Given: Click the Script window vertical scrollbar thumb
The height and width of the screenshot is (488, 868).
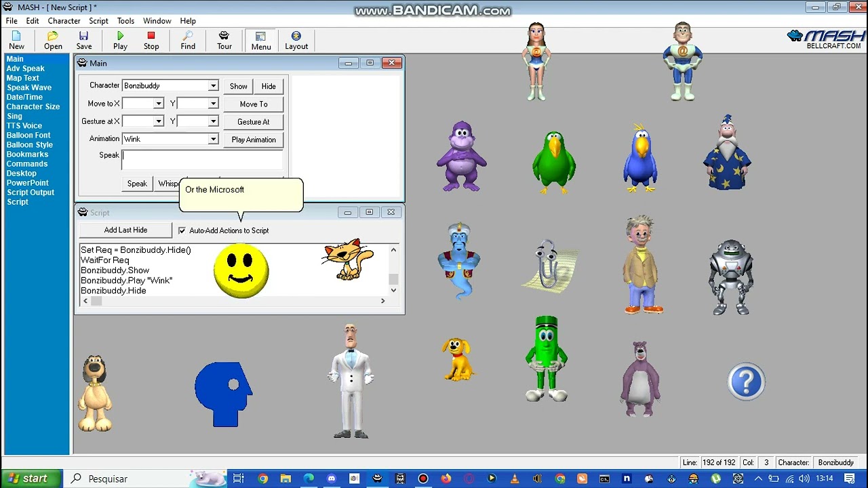Looking at the screenshot, I should click(393, 279).
